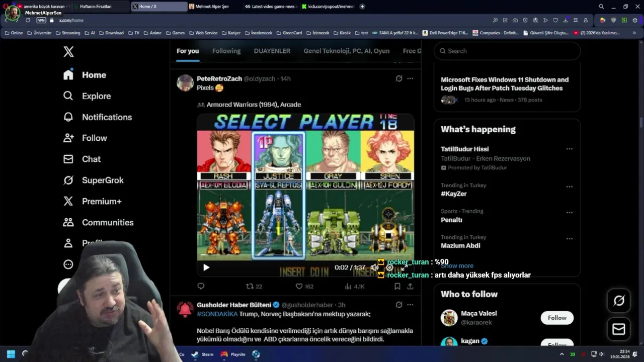Open the #SONDAKİKA hashtag
Screen dimensions: 644x362
[217, 314]
